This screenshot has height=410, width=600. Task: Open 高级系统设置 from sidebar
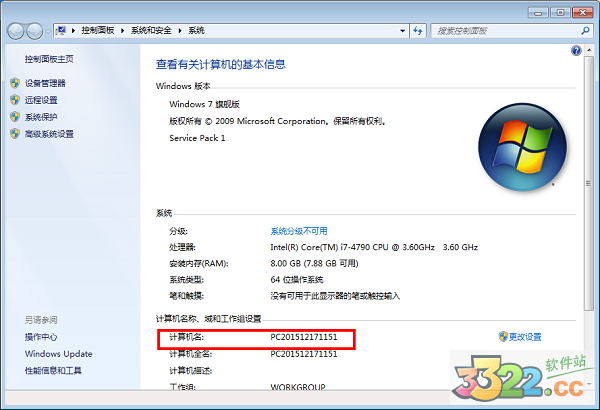pyautogui.click(x=49, y=134)
